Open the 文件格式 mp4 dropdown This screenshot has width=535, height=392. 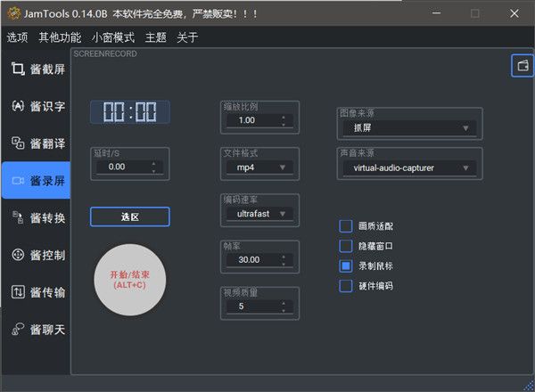tap(260, 167)
